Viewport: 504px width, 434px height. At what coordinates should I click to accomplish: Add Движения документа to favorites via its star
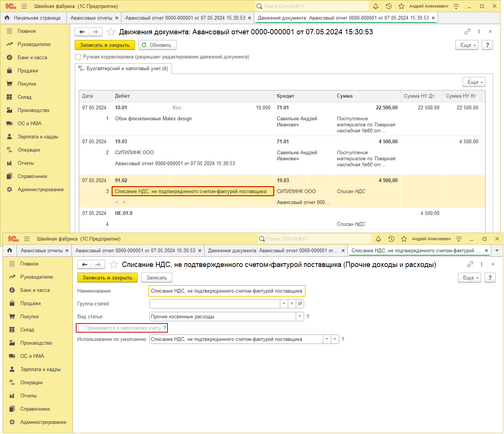(111, 32)
